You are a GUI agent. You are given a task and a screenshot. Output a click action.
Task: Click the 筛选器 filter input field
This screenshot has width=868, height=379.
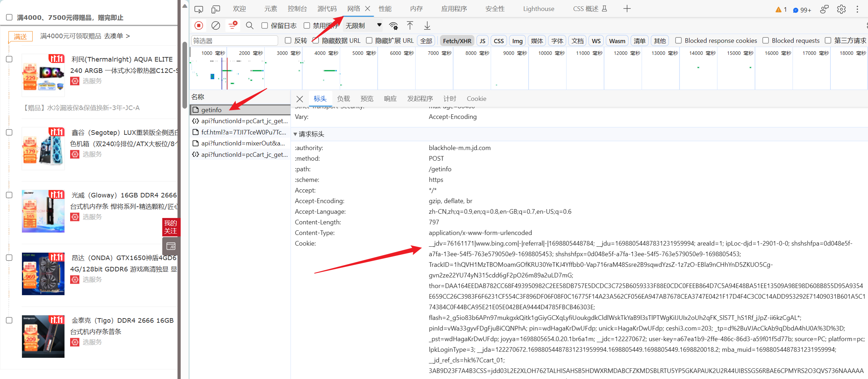click(x=235, y=41)
